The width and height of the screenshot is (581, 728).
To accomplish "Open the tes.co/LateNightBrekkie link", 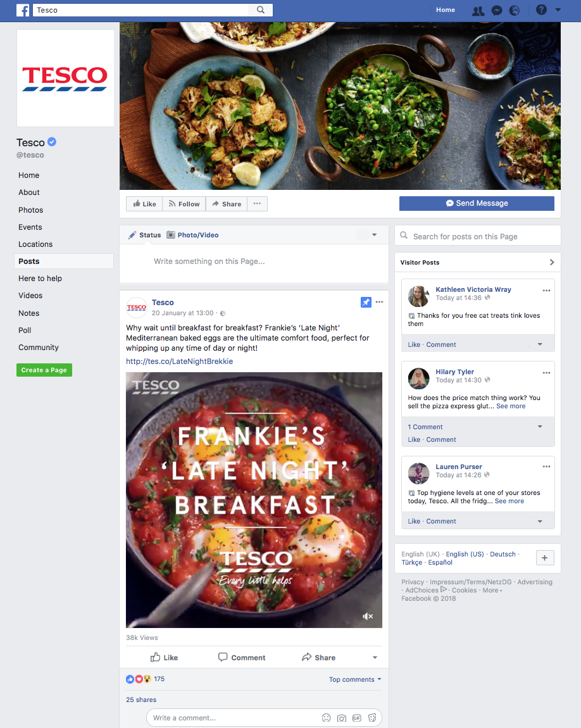I will click(180, 361).
